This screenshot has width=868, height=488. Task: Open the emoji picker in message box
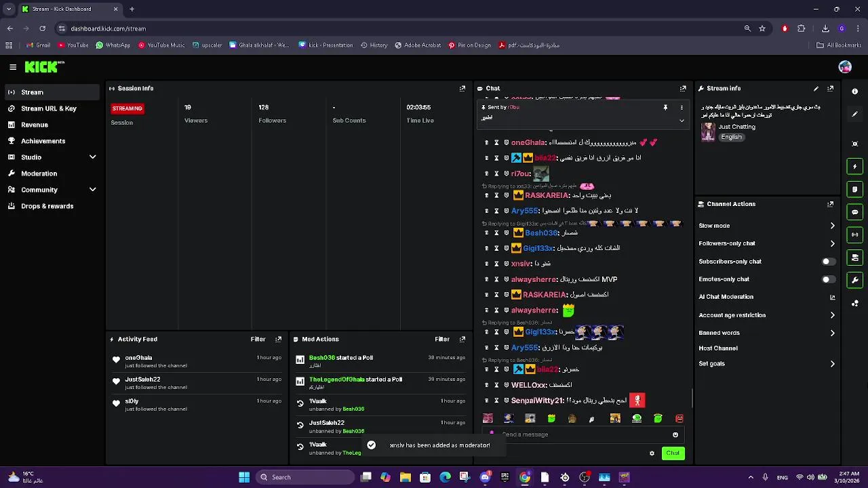pos(675,434)
